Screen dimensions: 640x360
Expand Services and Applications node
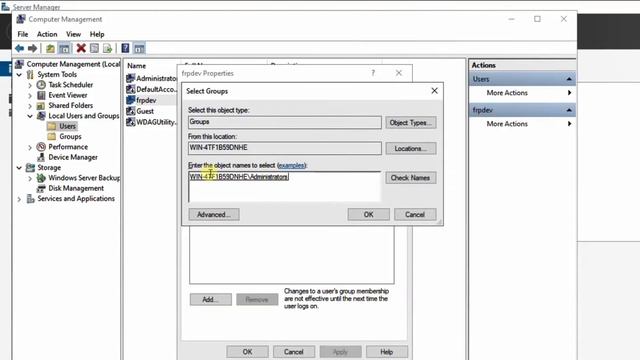tap(19, 199)
